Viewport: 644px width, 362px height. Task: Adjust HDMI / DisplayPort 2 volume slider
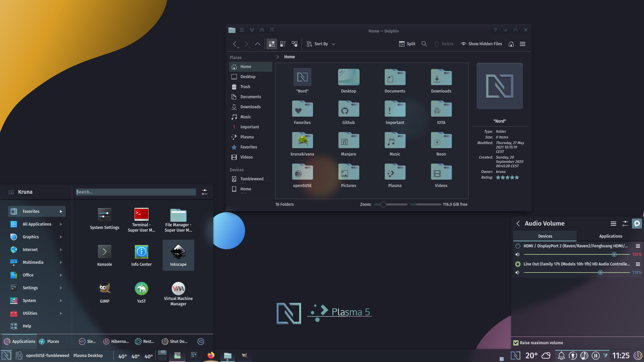576,254
